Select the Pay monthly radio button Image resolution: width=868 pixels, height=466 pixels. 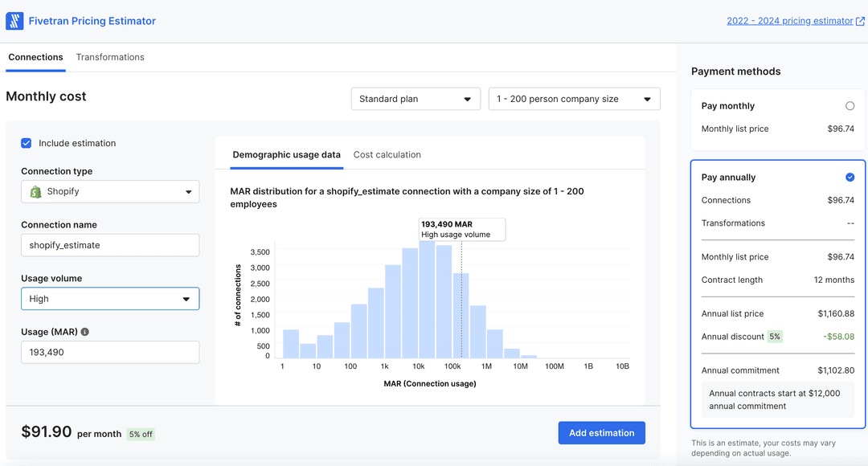point(850,105)
